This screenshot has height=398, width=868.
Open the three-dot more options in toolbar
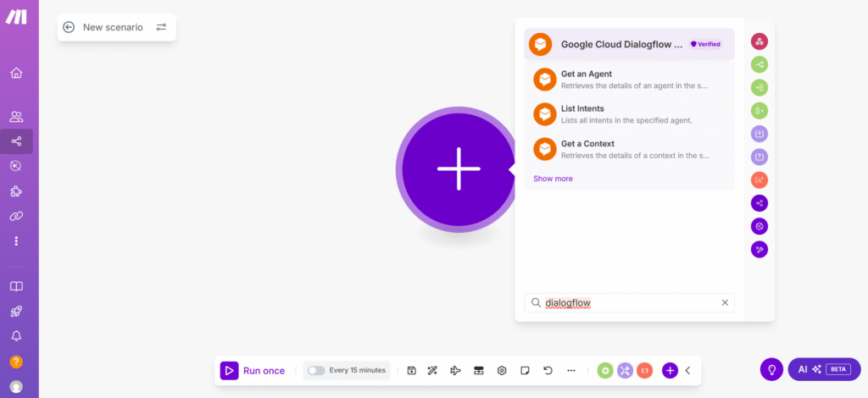[570, 370]
